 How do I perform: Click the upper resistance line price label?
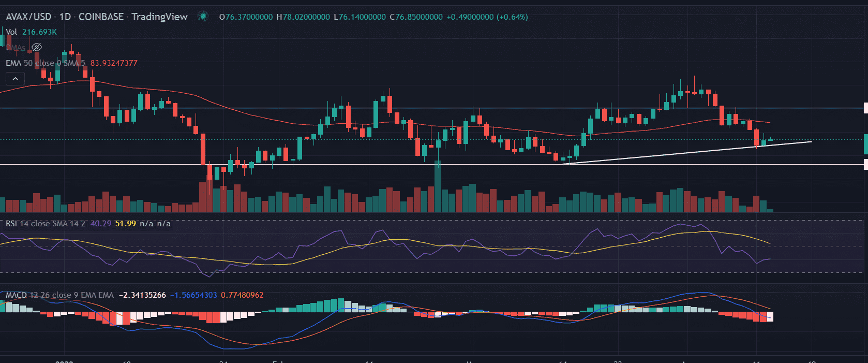[x=865, y=108]
